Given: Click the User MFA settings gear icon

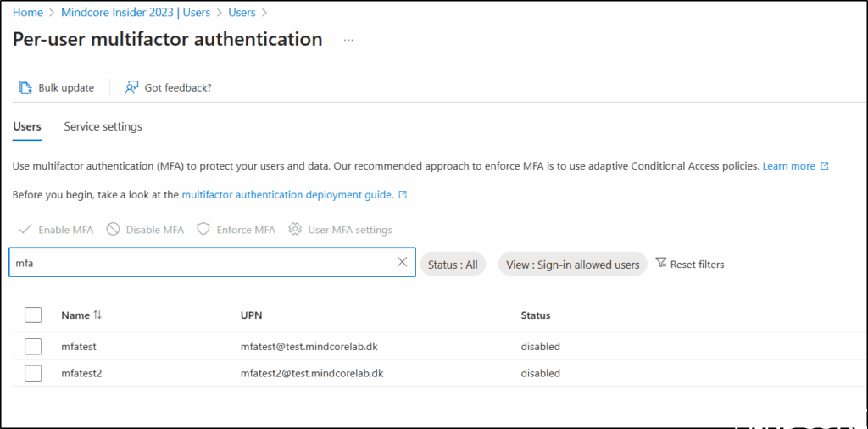Looking at the screenshot, I should [295, 230].
